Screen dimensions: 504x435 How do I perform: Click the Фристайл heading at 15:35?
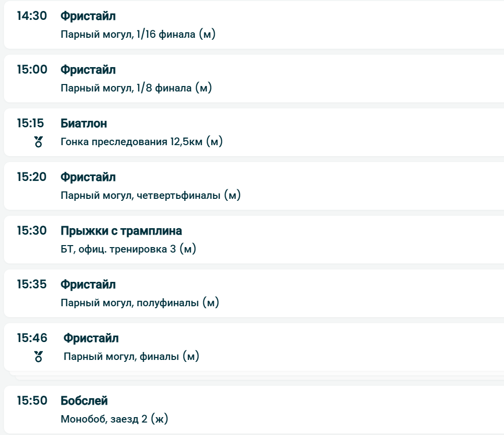(88, 284)
